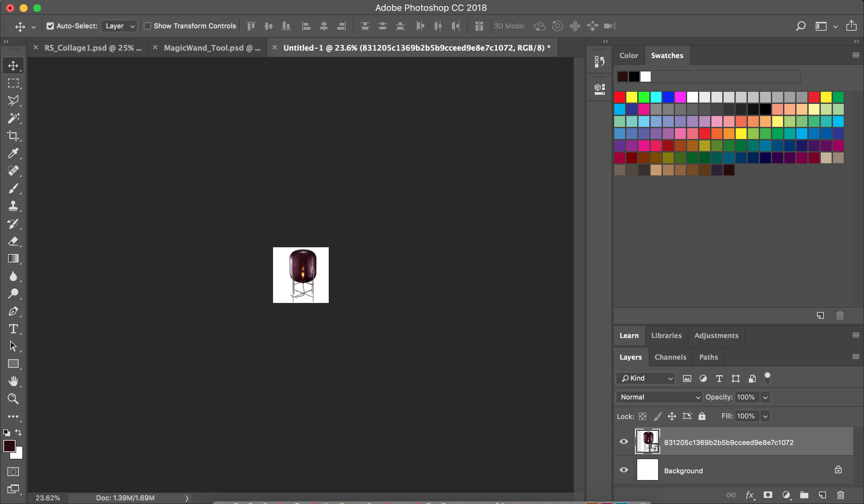This screenshot has height=504, width=864.
Task: Select the Crop tool
Action: (13, 135)
